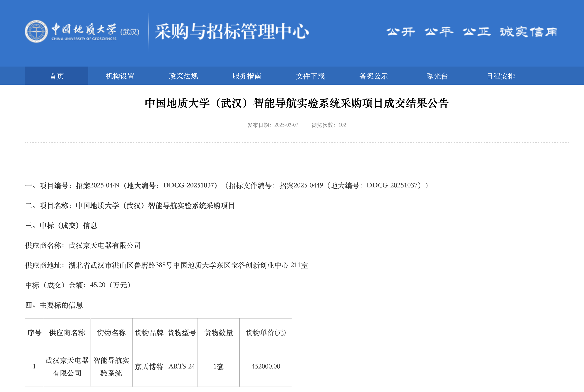This screenshot has width=584, height=392.
Task: Click the 序号 table header
Action: tap(34, 332)
